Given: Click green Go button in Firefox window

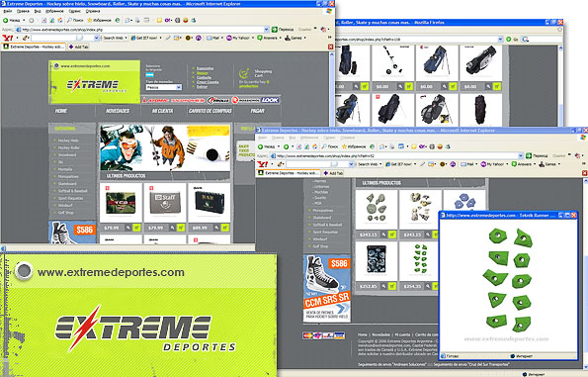Looking at the screenshot, I should tap(509, 39).
